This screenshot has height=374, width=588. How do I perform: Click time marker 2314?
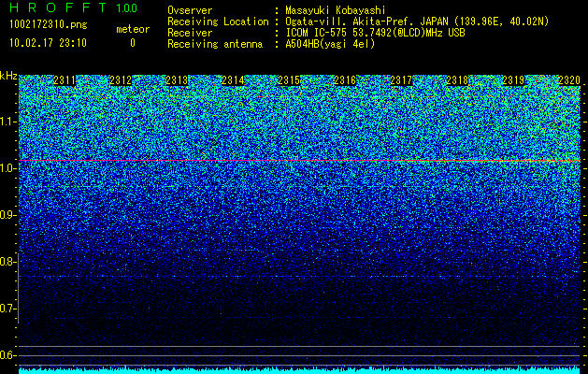pyautogui.click(x=233, y=80)
